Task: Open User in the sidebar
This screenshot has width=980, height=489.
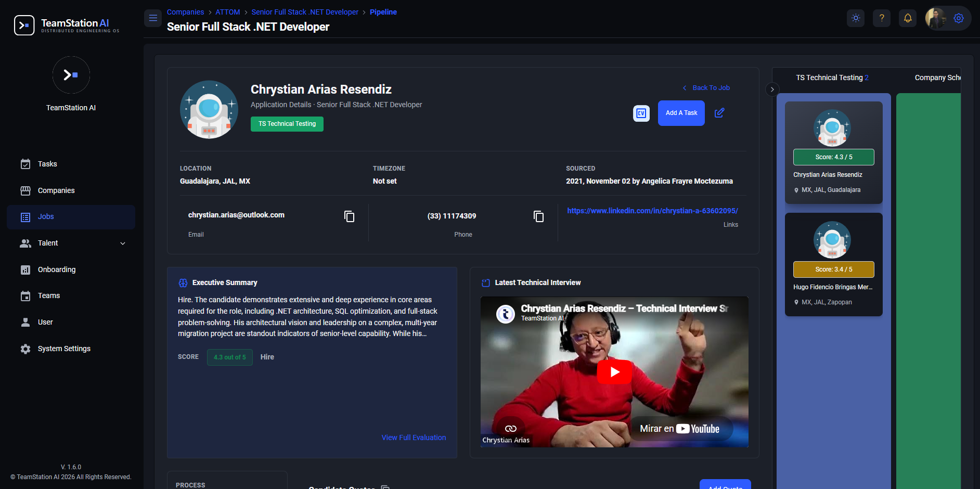Action: click(x=71, y=322)
